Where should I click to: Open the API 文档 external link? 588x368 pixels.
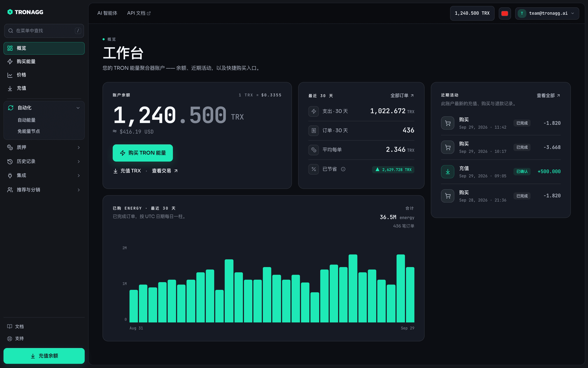pyautogui.click(x=139, y=13)
